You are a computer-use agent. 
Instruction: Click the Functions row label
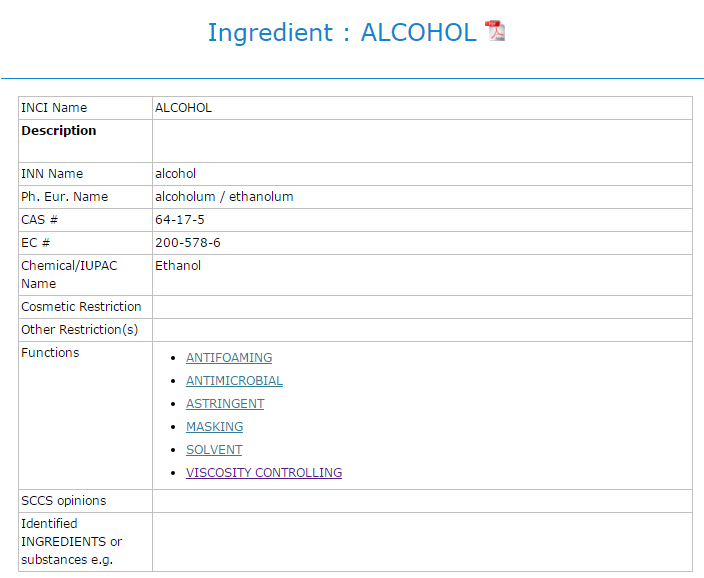click(x=50, y=353)
